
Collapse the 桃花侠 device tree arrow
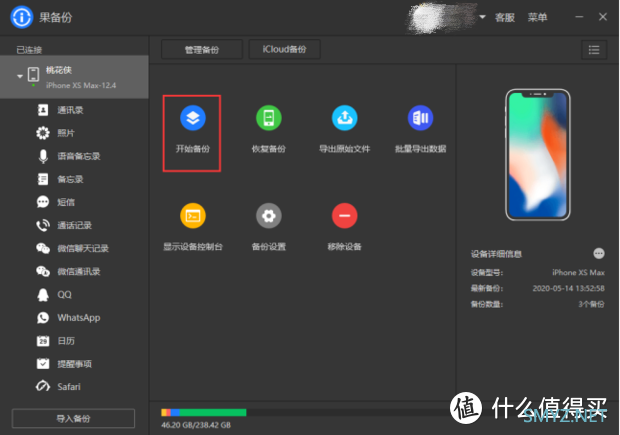(20, 76)
